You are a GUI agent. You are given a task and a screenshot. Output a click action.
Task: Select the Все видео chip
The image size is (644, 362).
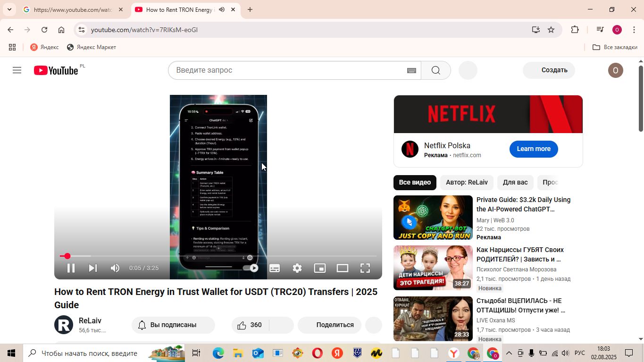coord(415,182)
